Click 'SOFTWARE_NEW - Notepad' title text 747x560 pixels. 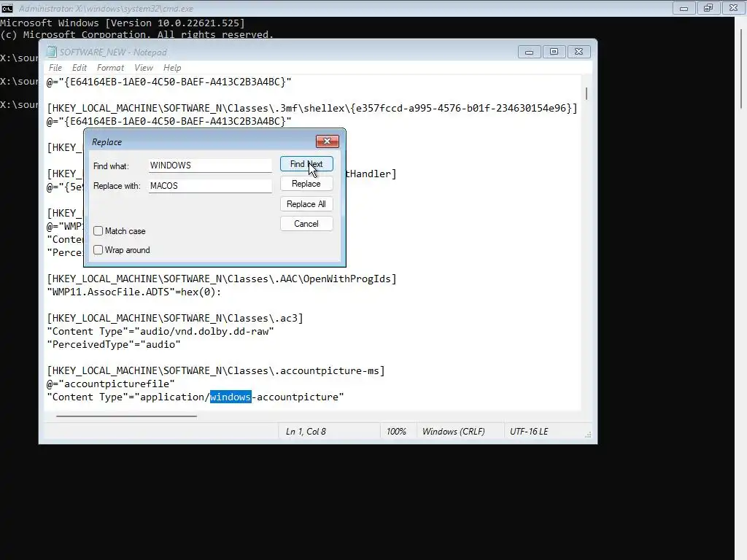pos(113,52)
